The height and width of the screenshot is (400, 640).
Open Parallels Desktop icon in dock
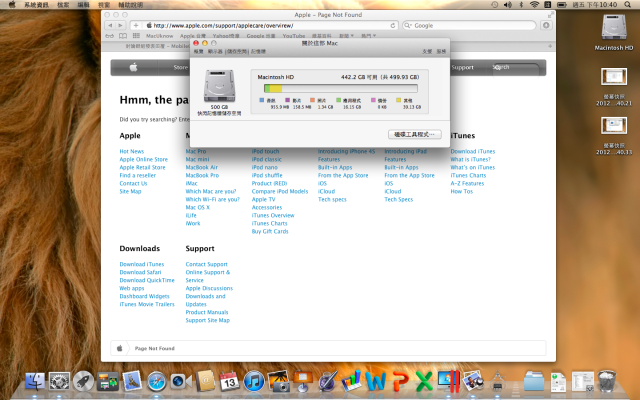tap(449, 382)
